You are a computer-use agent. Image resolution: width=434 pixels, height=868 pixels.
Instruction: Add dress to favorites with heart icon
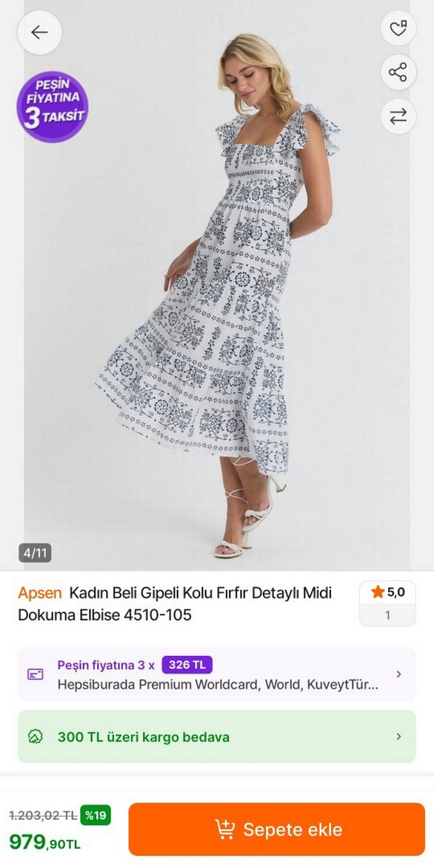tap(398, 28)
